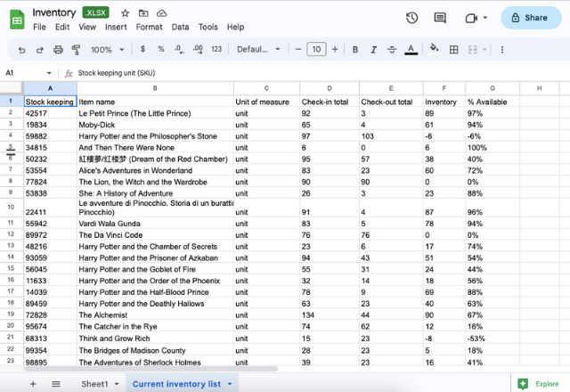570x392 pixels.
Task: Click the Explore button
Action: [538, 384]
